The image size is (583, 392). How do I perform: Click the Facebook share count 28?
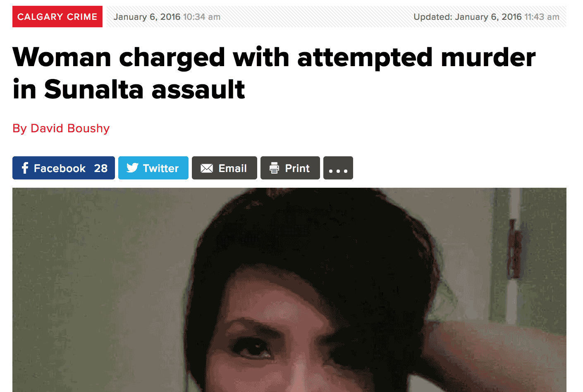tap(101, 168)
